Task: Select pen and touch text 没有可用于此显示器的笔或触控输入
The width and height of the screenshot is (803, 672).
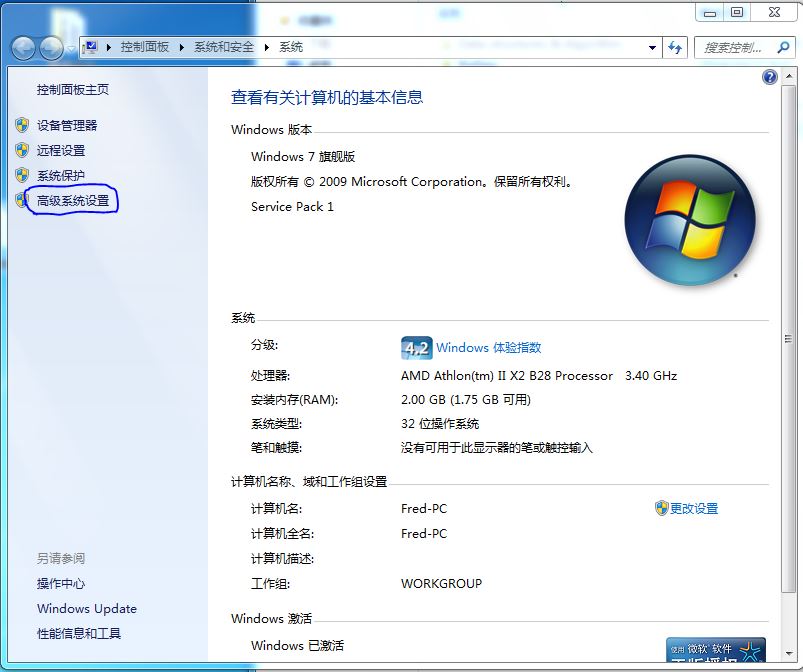Action: point(496,448)
